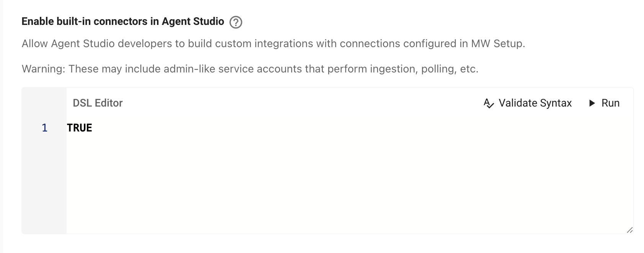The height and width of the screenshot is (253, 644).
Task: Click the word Warning in the notice line
Action: [x=43, y=69]
